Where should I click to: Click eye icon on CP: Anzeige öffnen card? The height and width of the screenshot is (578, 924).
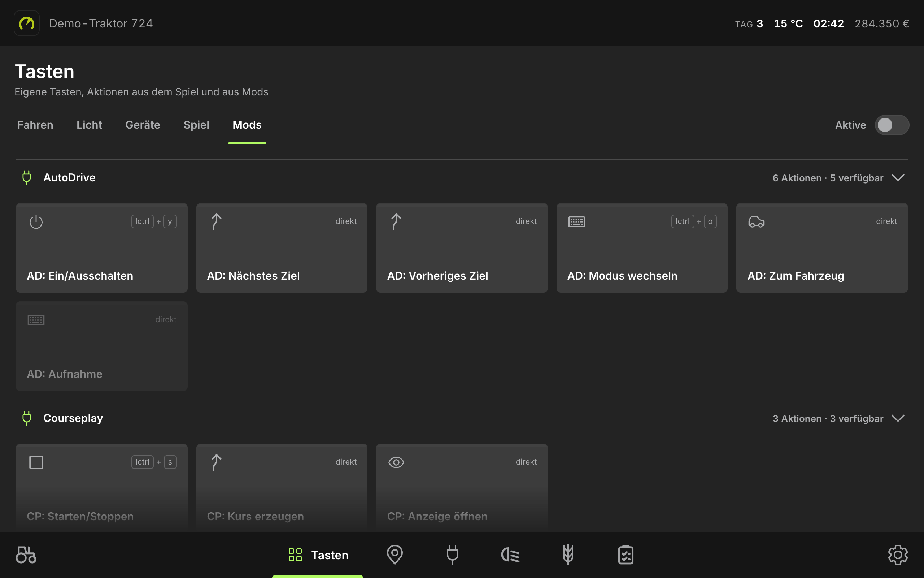tap(396, 462)
